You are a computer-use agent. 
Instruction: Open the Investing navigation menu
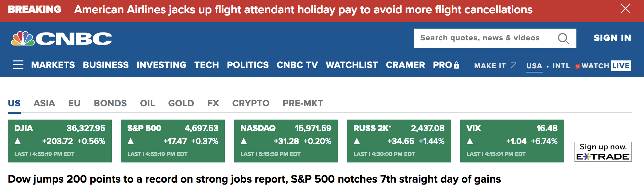[161, 65]
